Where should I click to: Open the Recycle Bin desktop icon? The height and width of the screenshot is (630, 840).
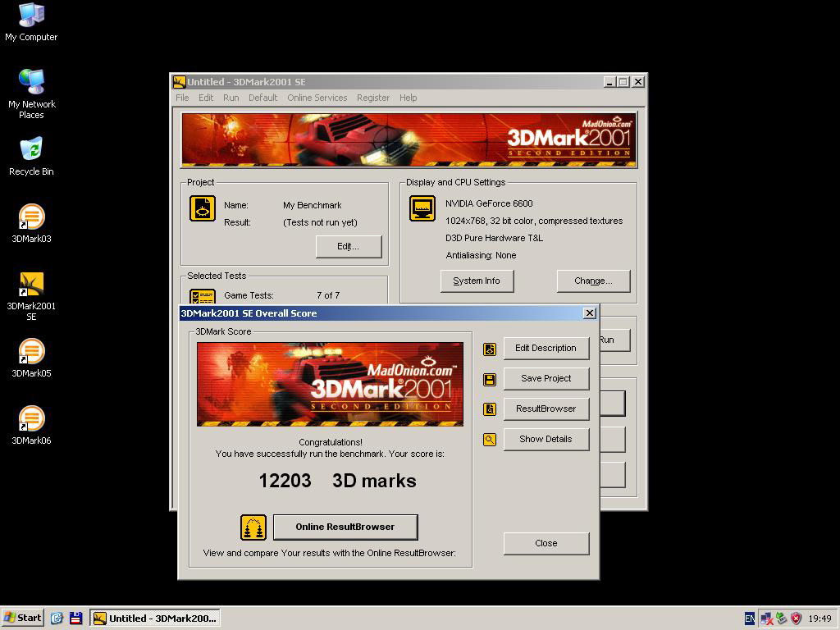[31, 157]
